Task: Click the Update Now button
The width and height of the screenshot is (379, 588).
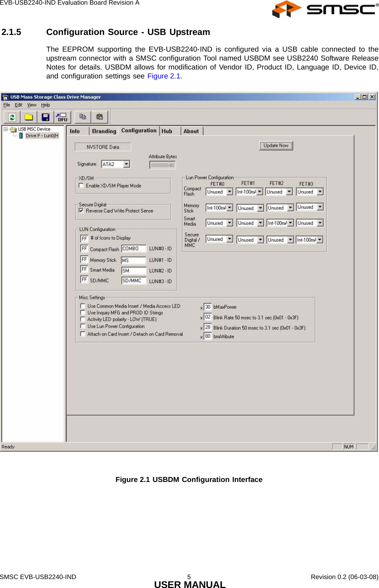Action: pos(276,145)
